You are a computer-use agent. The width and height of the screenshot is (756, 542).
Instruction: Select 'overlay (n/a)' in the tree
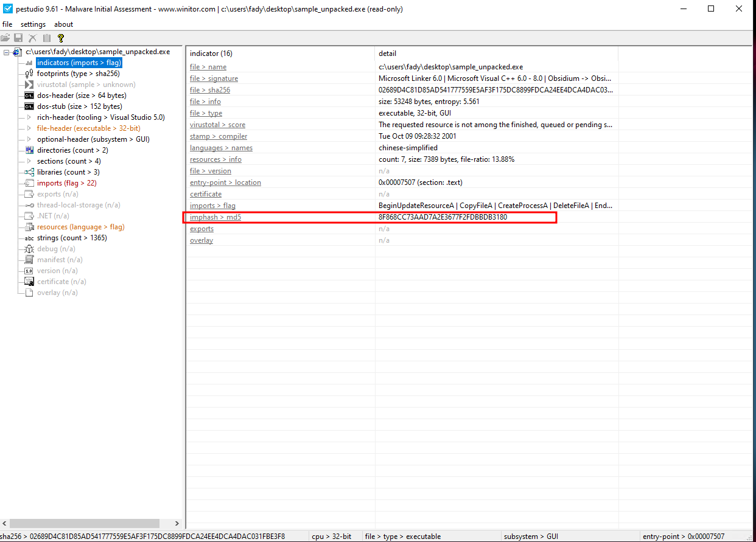(57, 293)
